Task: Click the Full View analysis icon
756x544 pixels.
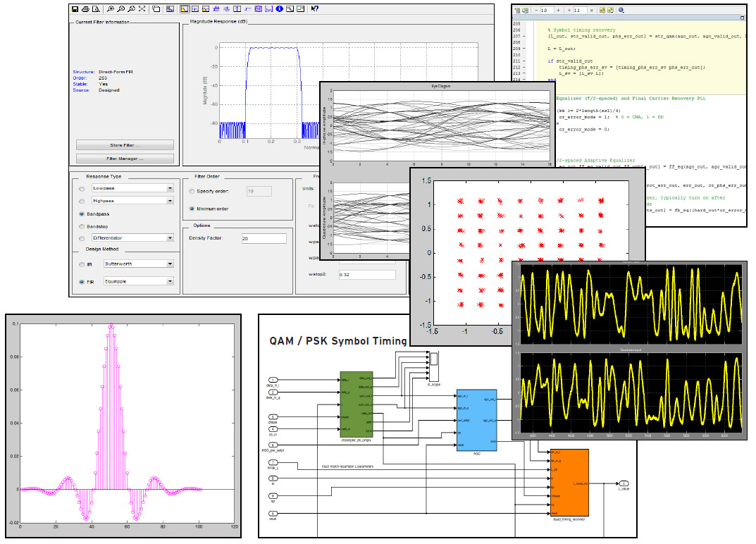Action: tap(142, 9)
